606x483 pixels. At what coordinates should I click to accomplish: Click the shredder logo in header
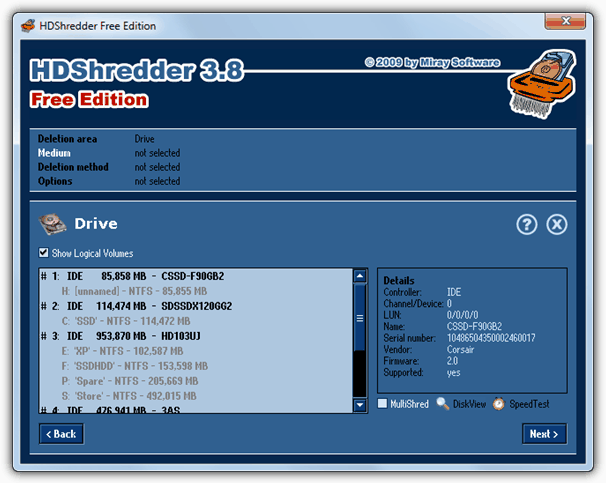click(541, 84)
